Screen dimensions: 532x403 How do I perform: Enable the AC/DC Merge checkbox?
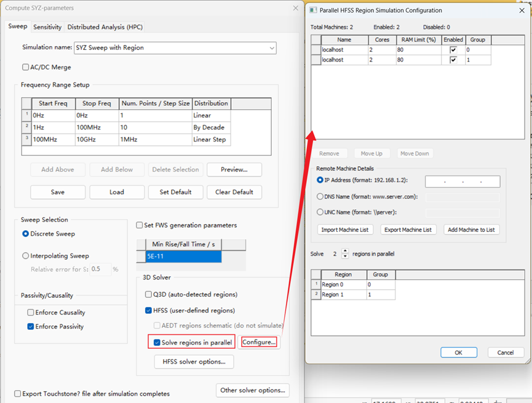(26, 67)
